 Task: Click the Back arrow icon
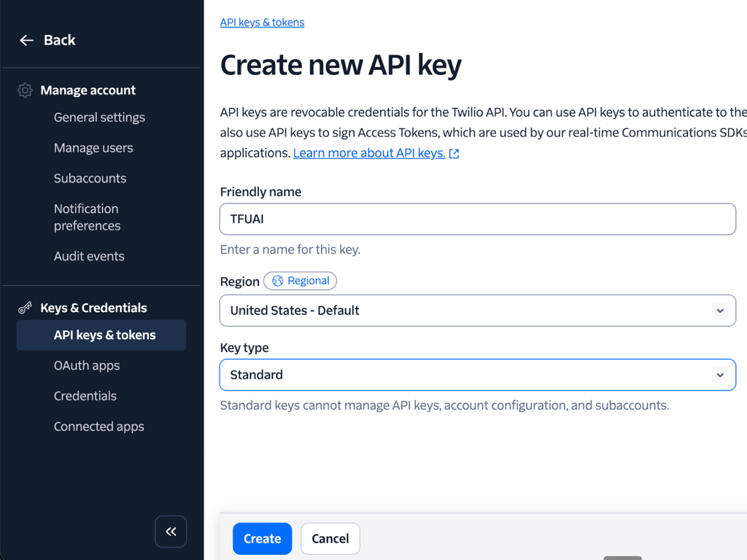26,41
